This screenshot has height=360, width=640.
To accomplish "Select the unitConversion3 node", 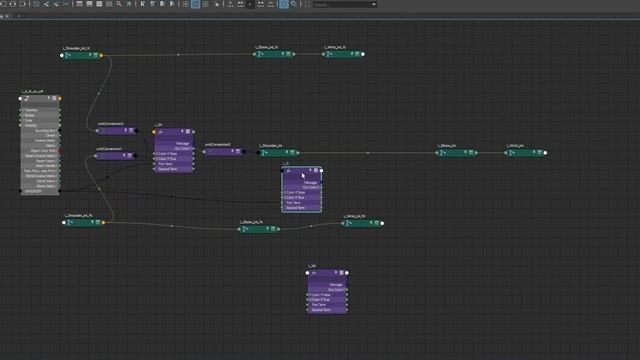I will (x=224, y=151).
